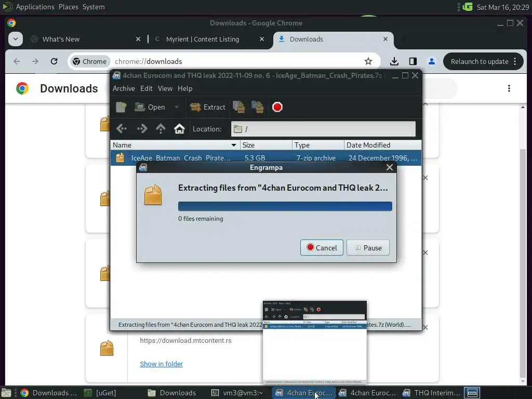532x399 pixels.
Task: Switch to THQ Interim taskbar window
Action: click(432, 393)
